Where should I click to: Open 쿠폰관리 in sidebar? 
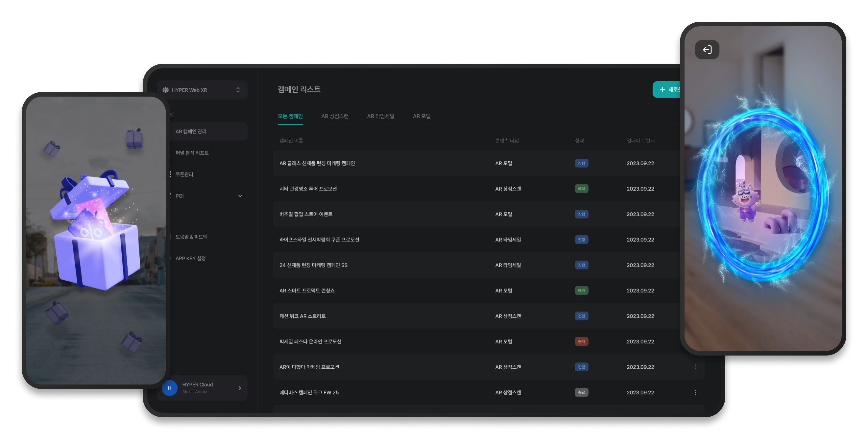tap(184, 174)
